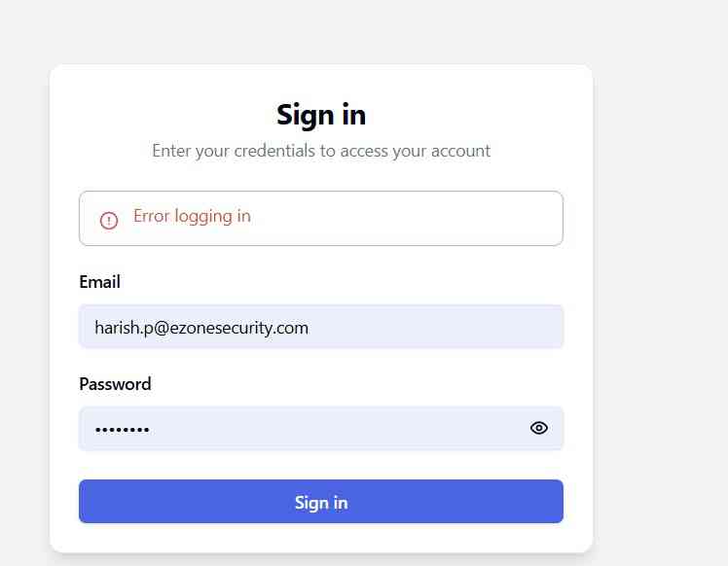This screenshot has height=566, width=728.
Task: Click the Email field label
Action: (x=99, y=282)
